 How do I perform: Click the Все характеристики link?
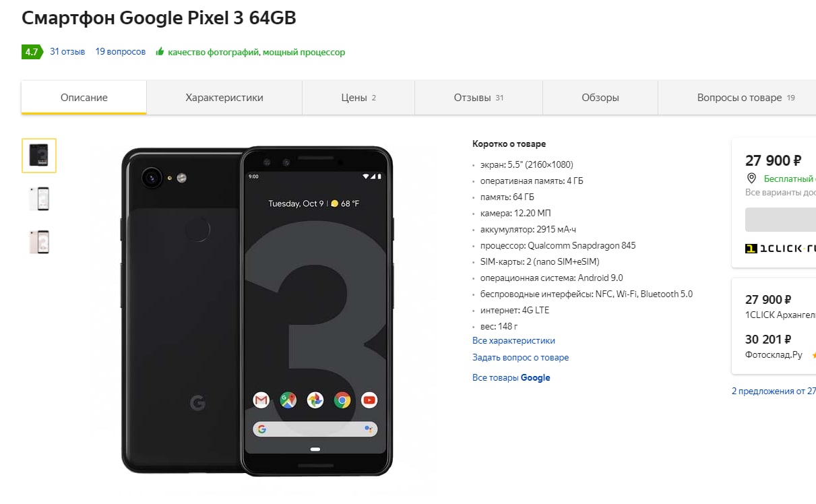pyautogui.click(x=513, y=341)
